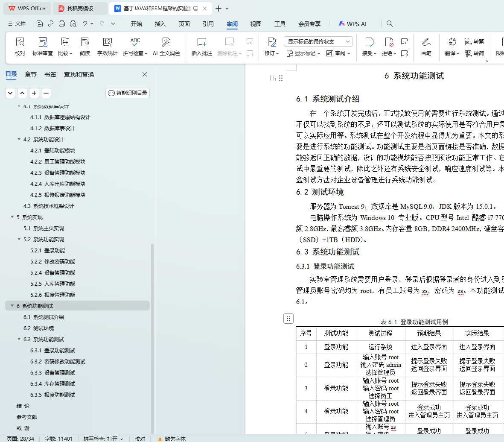Click the search magnifier in menu bar
Image resolution: width=504 pixels, height=442 pixels.
coord(390,23)
